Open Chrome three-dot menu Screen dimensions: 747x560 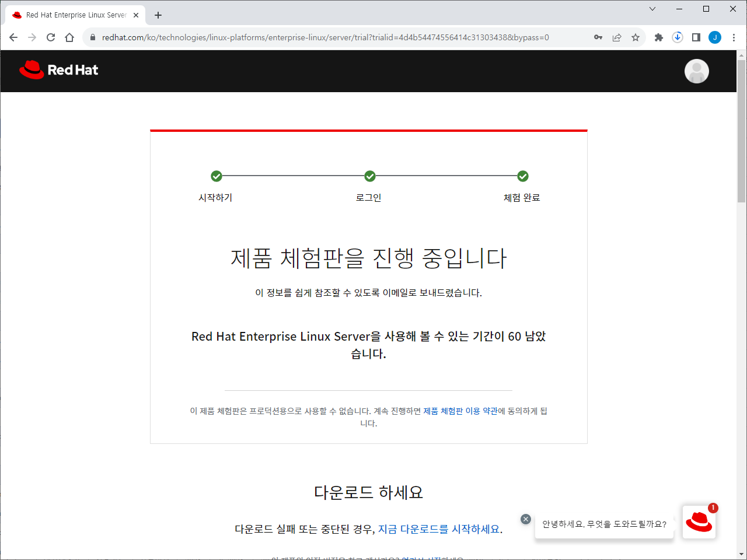(x=734, y=37)
